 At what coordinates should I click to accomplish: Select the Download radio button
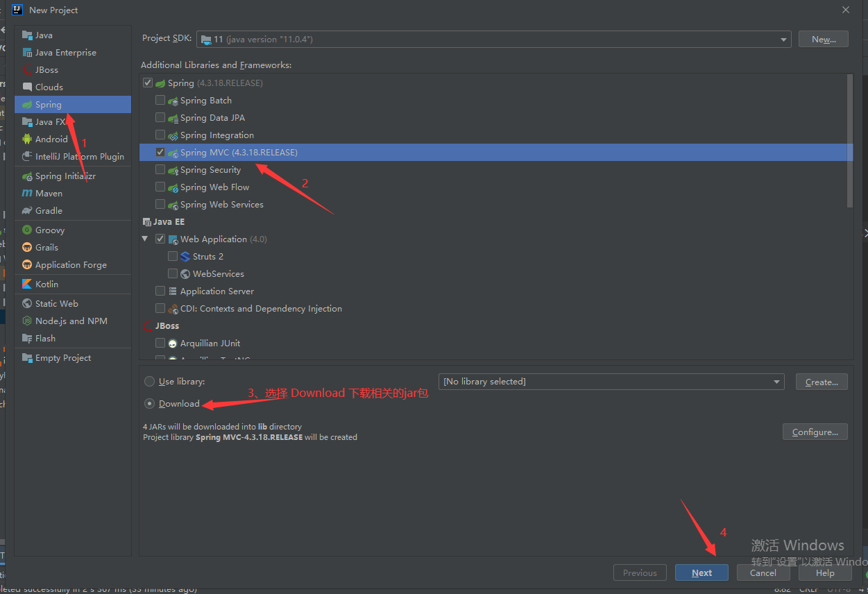coord(149,404)
